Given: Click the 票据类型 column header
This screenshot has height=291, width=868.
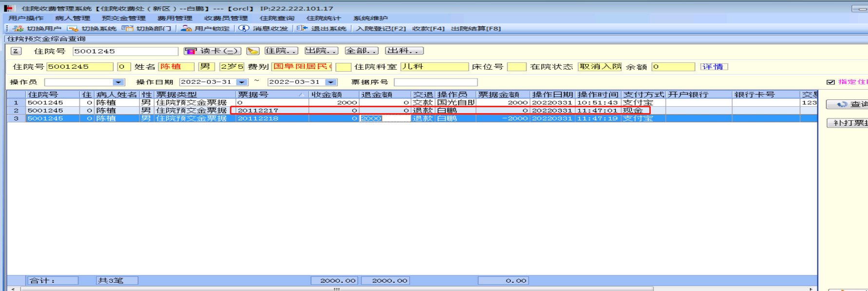Looking at the screenshot, I should (x=194, y=95).
